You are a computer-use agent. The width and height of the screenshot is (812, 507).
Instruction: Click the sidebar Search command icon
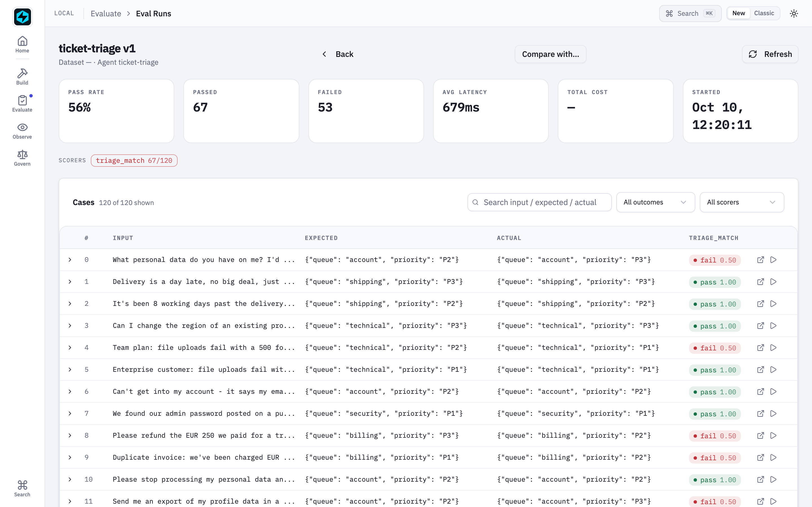pos(22,485)
